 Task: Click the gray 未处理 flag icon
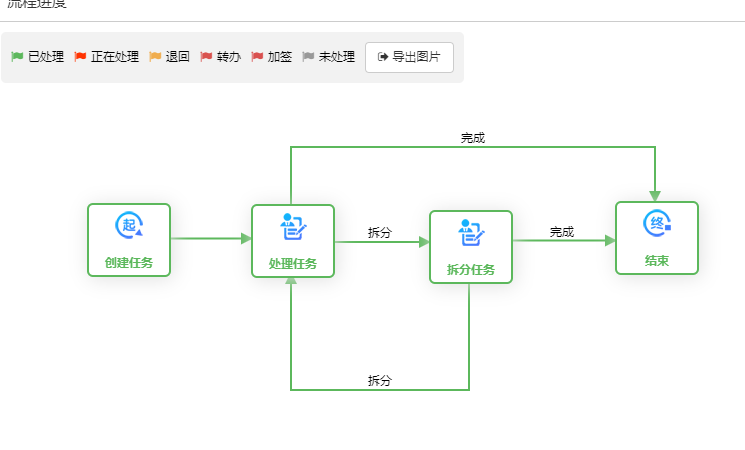(x=308, y=57)
